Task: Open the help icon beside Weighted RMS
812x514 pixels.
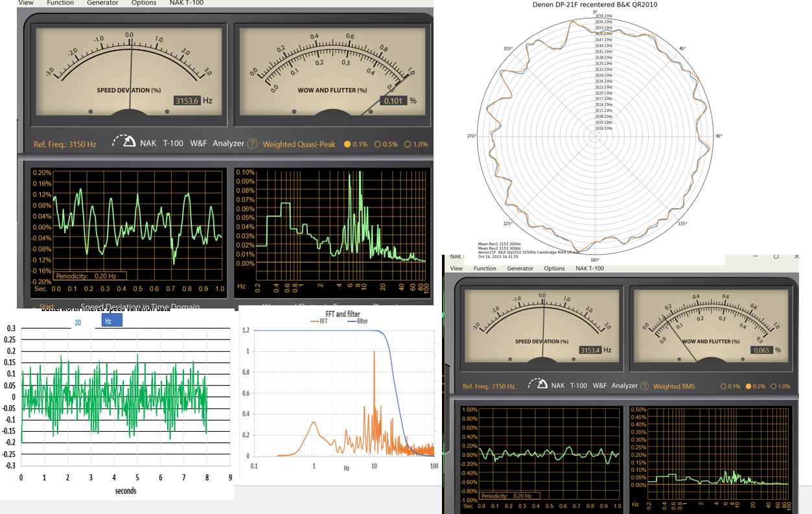Action: pos(645,386)
